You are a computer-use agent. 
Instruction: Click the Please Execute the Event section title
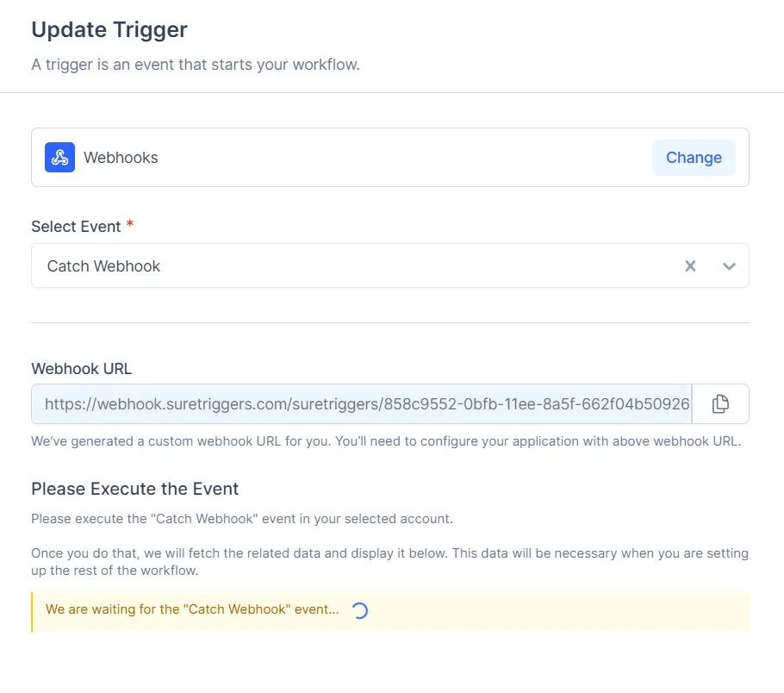pos(134,489)
